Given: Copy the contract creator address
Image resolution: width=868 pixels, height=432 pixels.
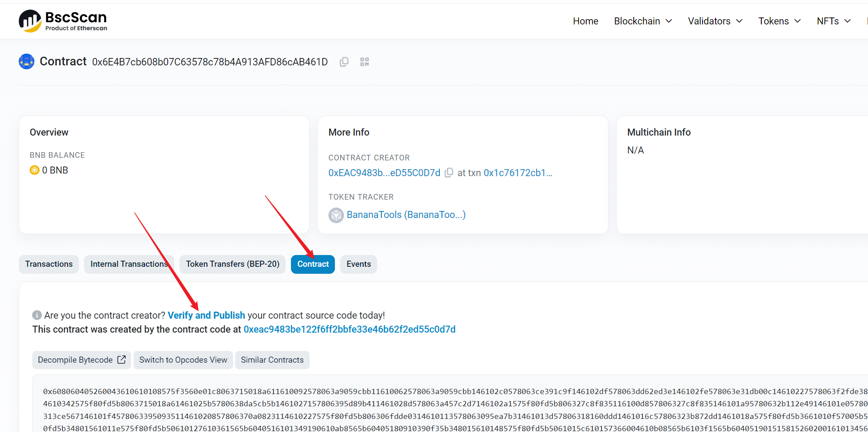Looking at the screenshot, I should click(449, 173).
